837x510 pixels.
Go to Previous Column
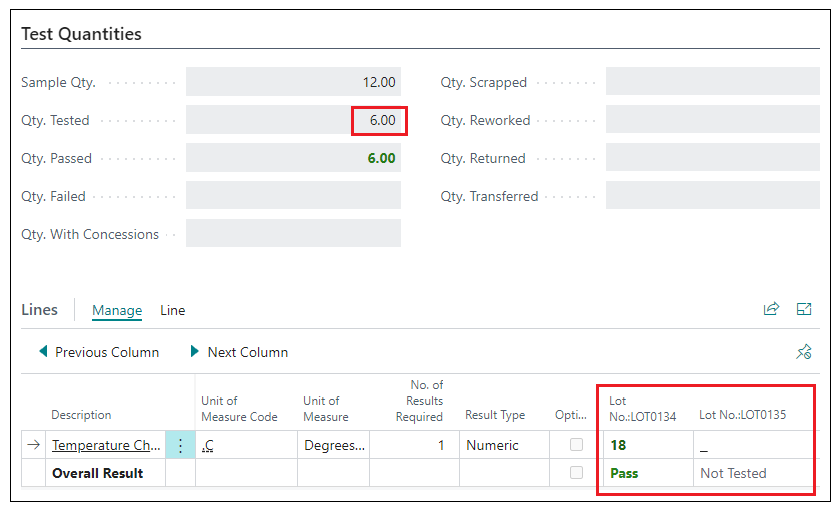[x=98, y=352]
